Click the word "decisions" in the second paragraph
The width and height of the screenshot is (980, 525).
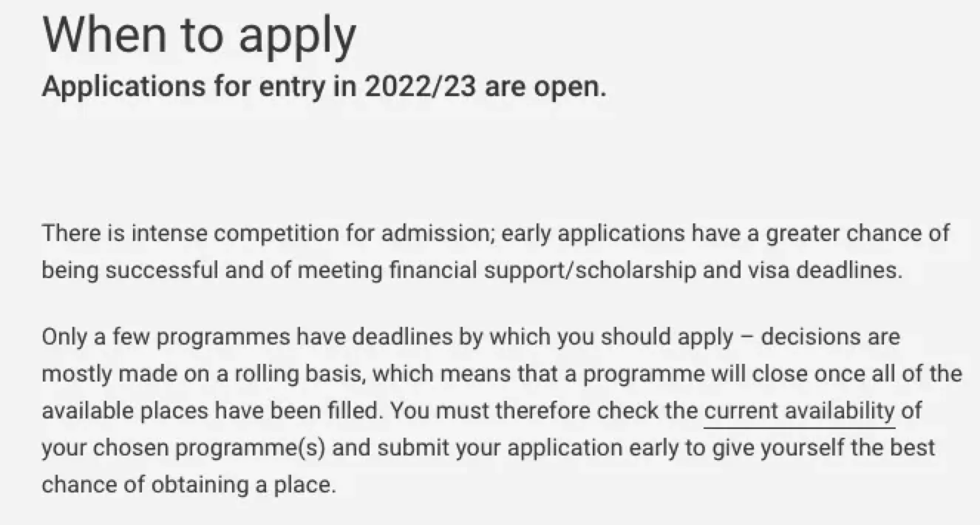click(x=809, y=337)
